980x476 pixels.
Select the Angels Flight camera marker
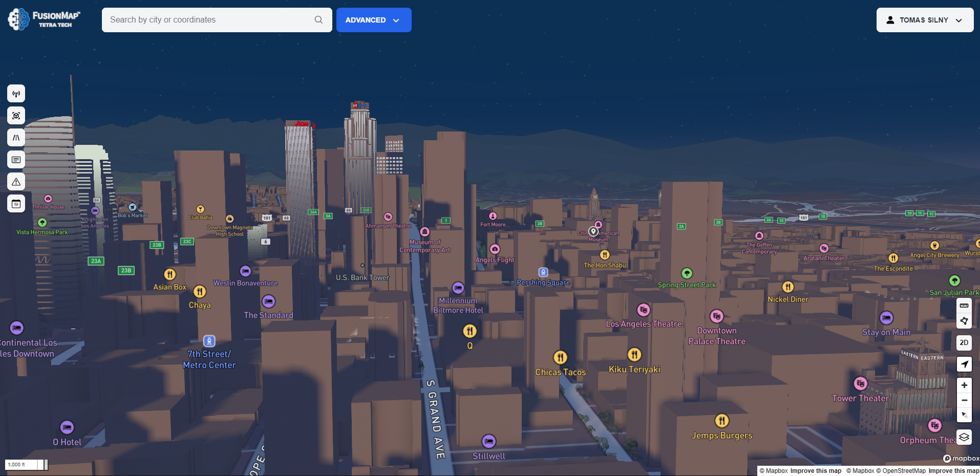pos(495,249)
